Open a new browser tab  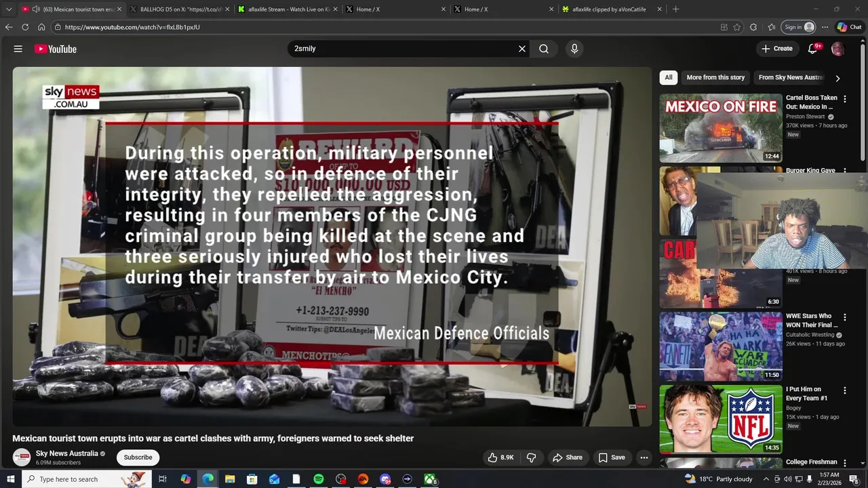pos(675,9)
